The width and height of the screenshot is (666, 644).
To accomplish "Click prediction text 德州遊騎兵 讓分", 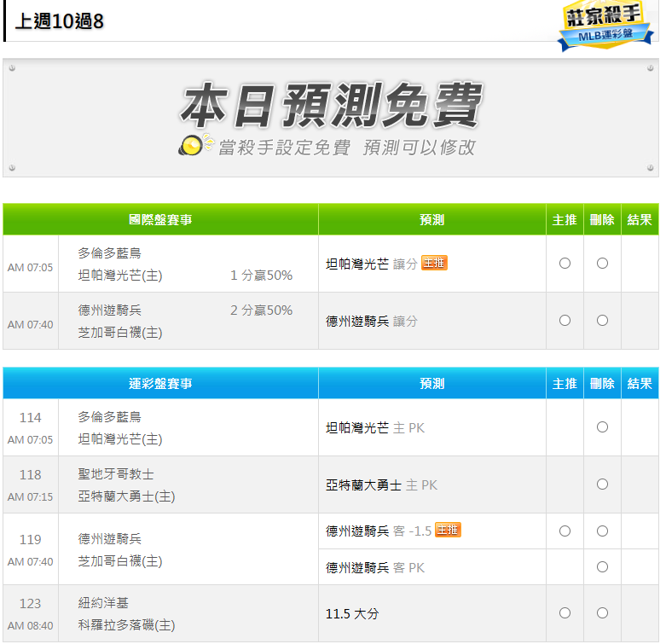I will [x=372, y=322].
